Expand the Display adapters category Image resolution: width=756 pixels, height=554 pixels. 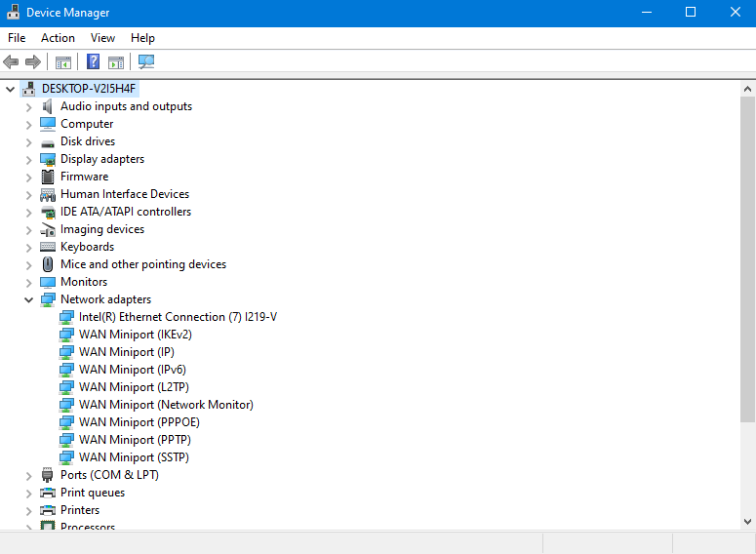pyautogui.click(x=28, y=159)
